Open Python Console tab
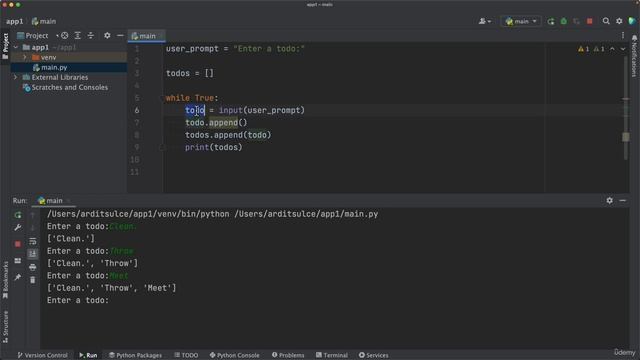Screen dimensions: 640x360 [x=234, y=355]
